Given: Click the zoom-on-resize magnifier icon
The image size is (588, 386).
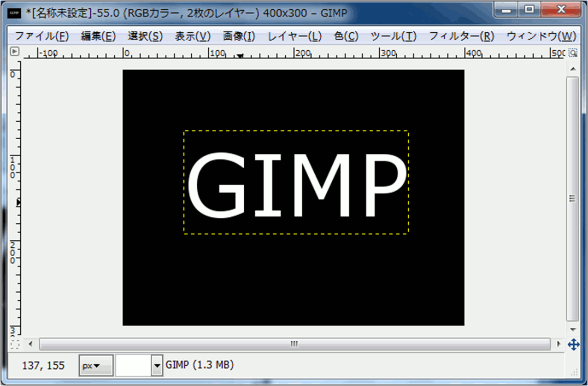Looking at the screenshot, I should tap(573, 53).
